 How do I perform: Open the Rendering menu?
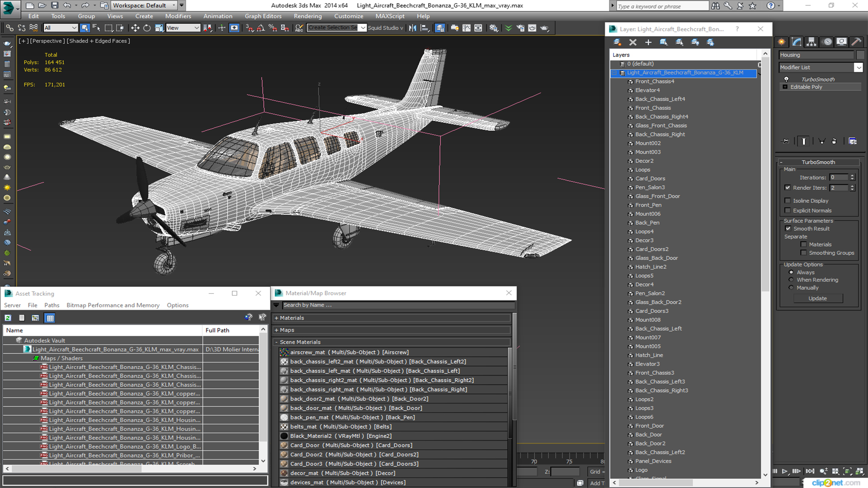308,16
